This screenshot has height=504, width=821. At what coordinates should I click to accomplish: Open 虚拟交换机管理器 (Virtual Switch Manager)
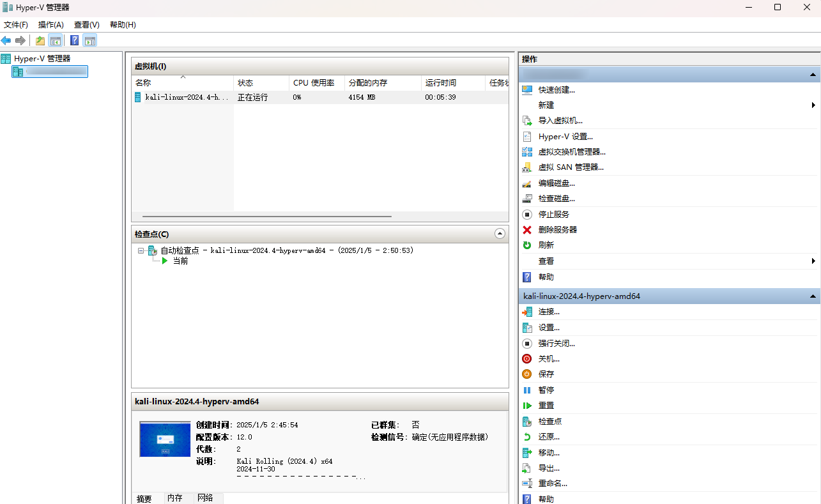tap(571, 152)
